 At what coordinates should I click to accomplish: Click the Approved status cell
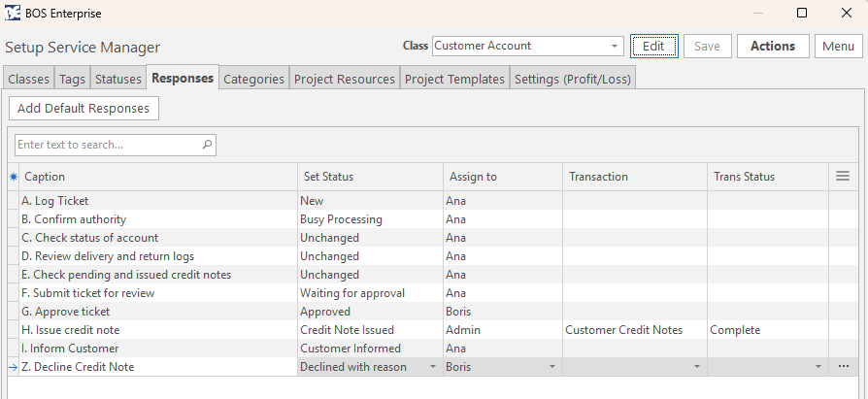pos(370,312)
